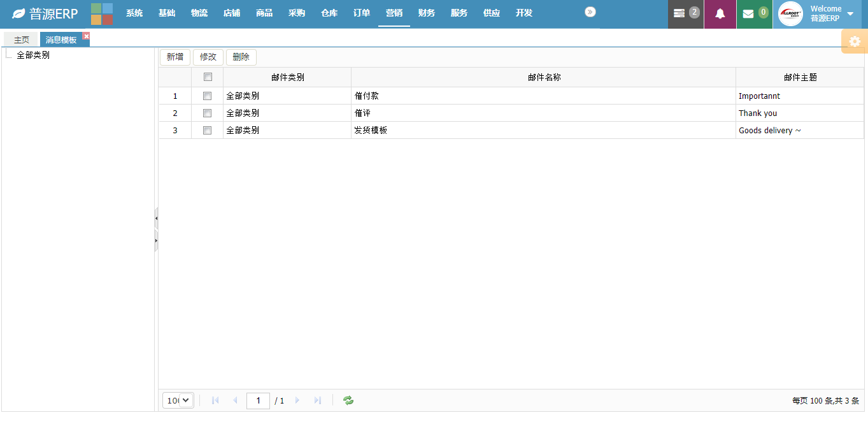Open the 仓库 menu
This screenshot has height=422, width=868.
tap(329, 13)
